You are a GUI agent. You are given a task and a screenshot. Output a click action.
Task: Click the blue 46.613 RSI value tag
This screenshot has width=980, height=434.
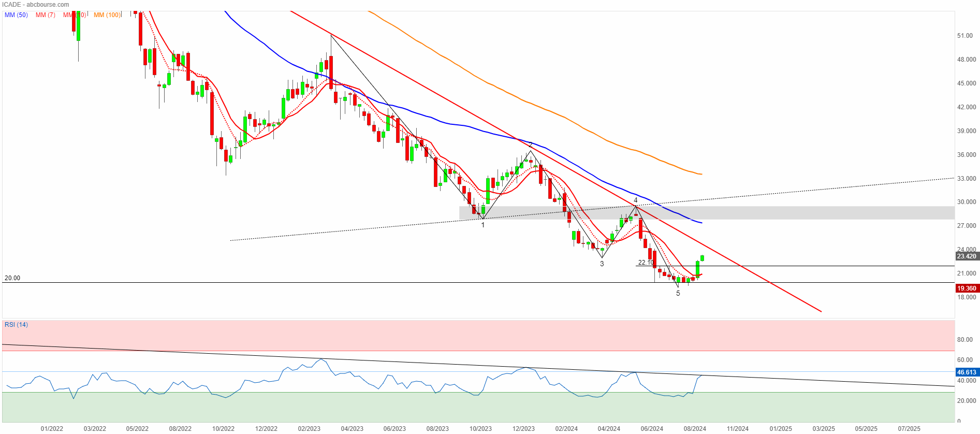[967, 372]
